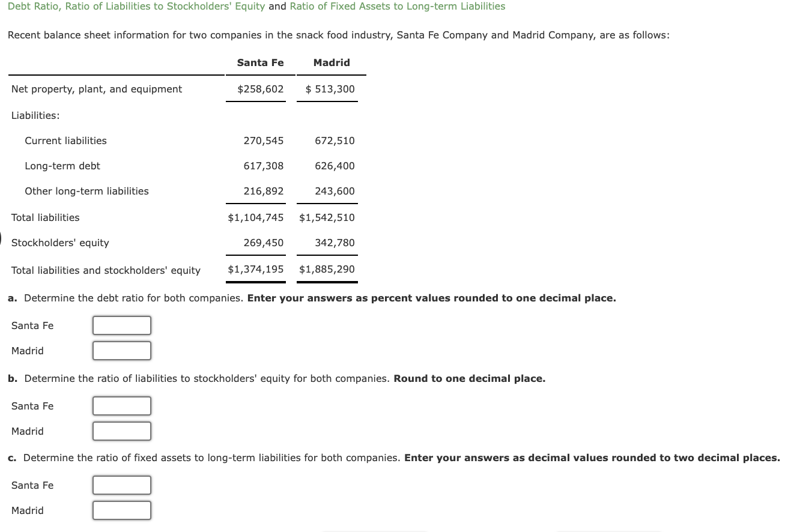Click the Santa Fe debt ratio input box
This screenshot has height=532, width=800.
pyautogui.click(x=122, y=325)
